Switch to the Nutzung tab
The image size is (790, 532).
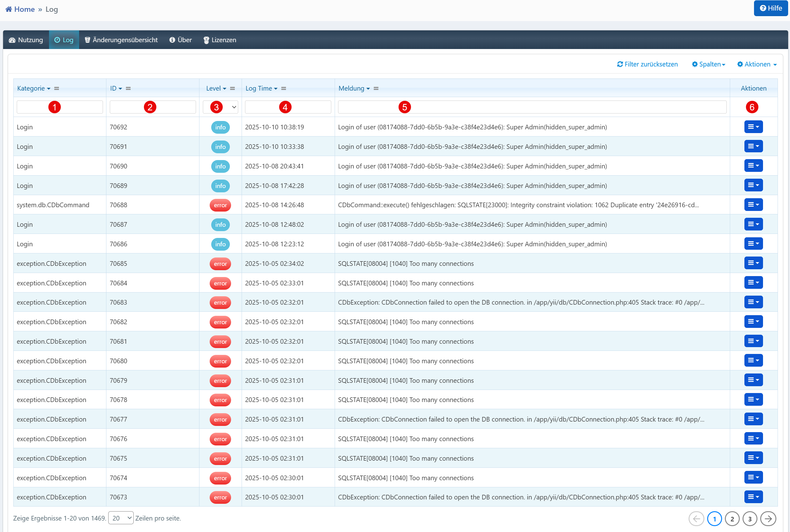click(26, 40)
